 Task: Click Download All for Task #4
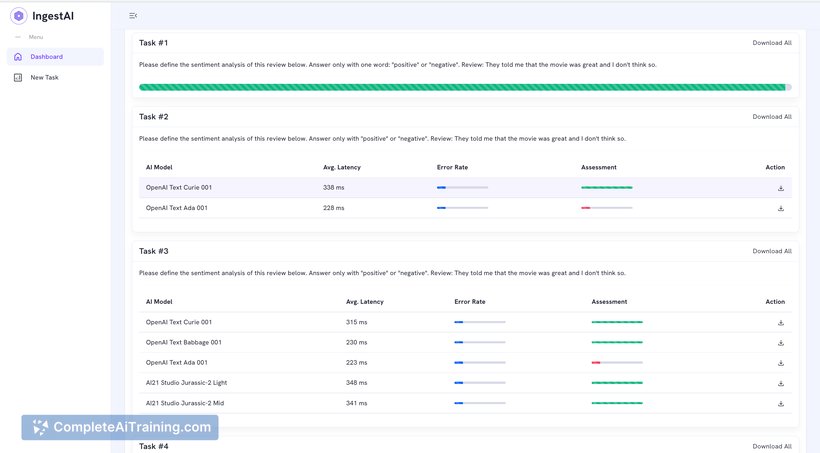[772, 446]
